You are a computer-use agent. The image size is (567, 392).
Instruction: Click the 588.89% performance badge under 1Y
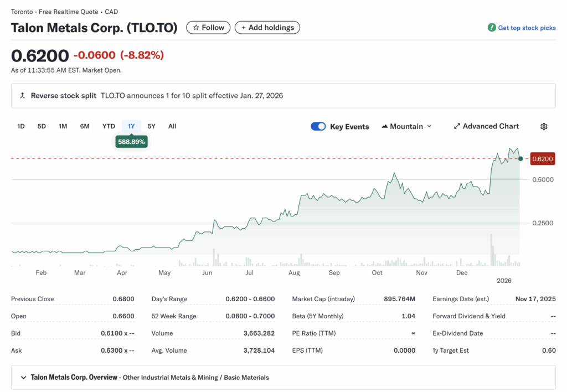point(131,141)
